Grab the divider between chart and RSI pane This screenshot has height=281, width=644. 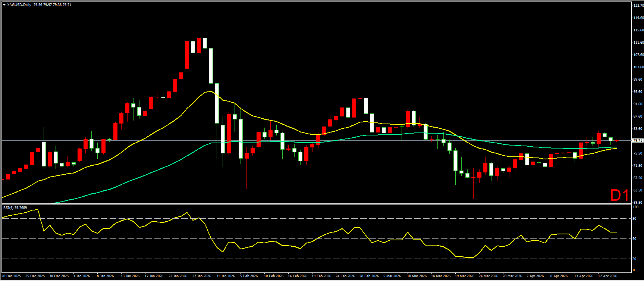[317, 204]
